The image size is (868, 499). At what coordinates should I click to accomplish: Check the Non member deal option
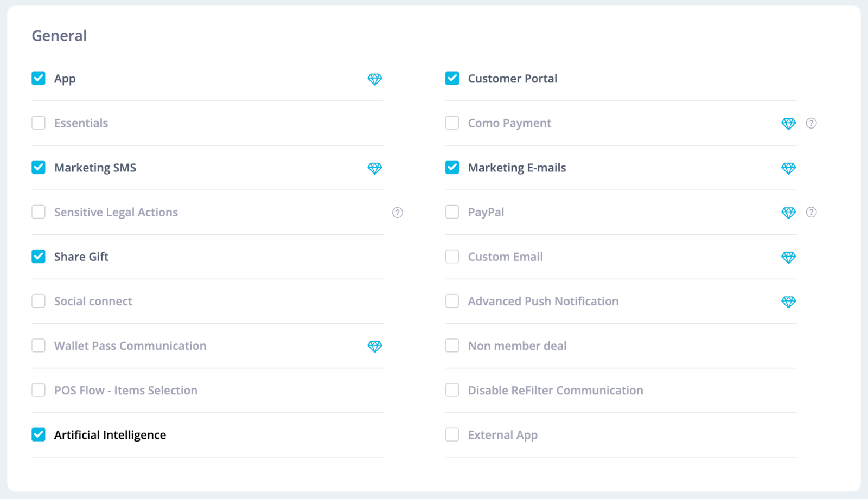452,346
